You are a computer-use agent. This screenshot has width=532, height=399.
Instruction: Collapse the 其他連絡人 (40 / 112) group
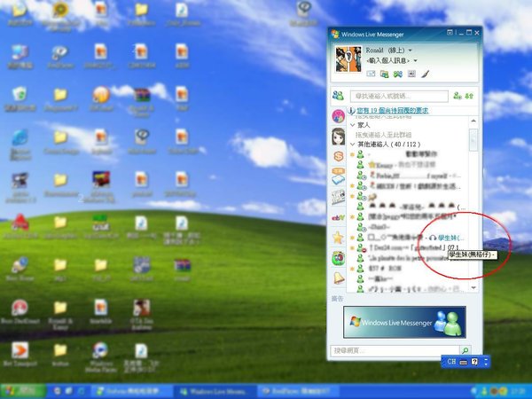[353, 145]
